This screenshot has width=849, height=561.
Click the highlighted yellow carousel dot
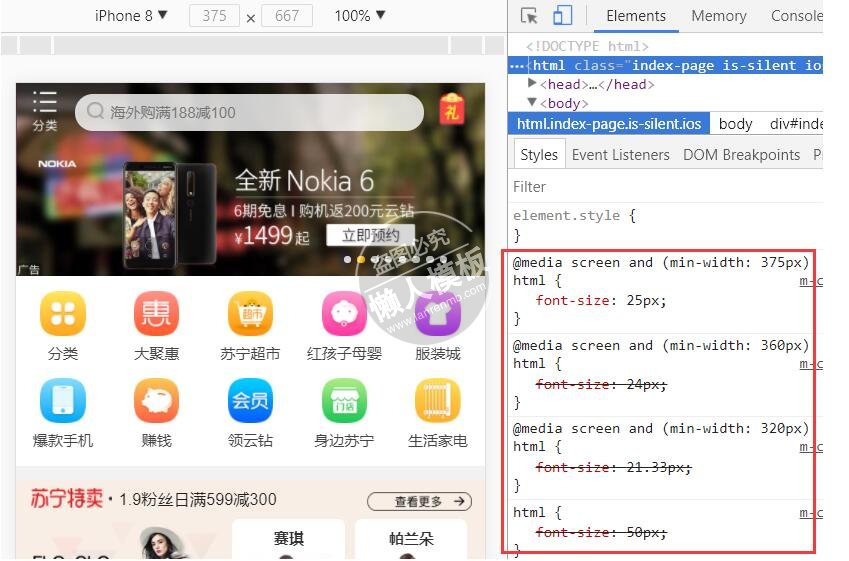pyautogui.click(x=361, y=259)
